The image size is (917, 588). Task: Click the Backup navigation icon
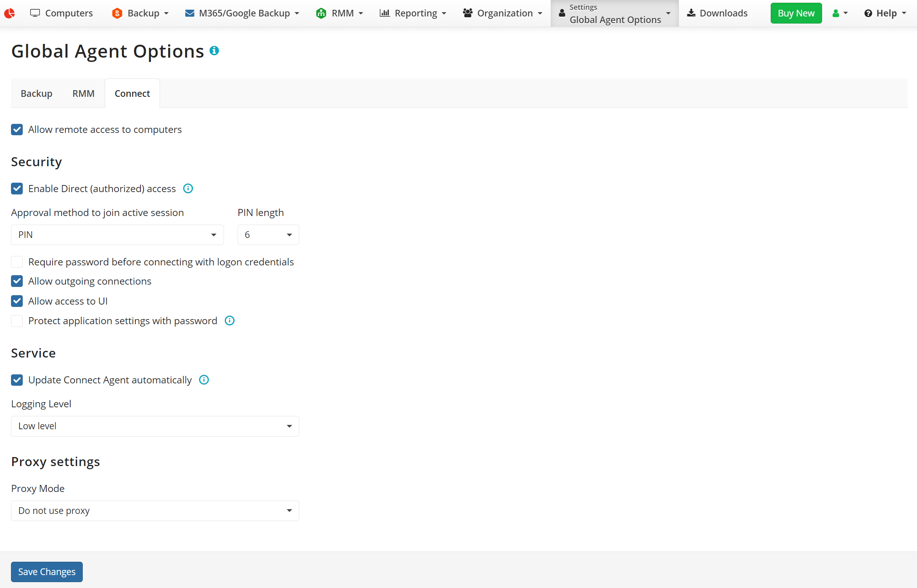118,13
